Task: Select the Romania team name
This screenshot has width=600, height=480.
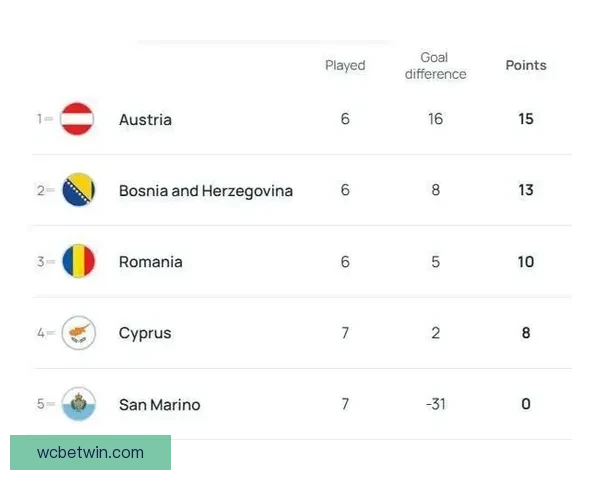Action: [150, 262]
